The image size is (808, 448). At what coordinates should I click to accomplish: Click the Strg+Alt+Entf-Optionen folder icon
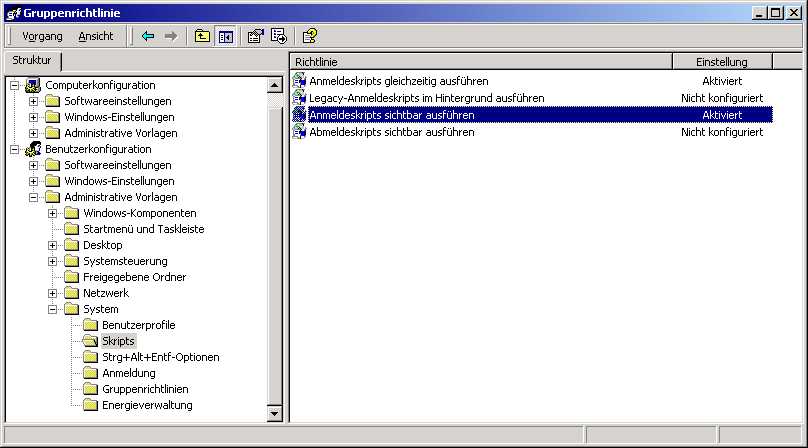tap(90, 357)
